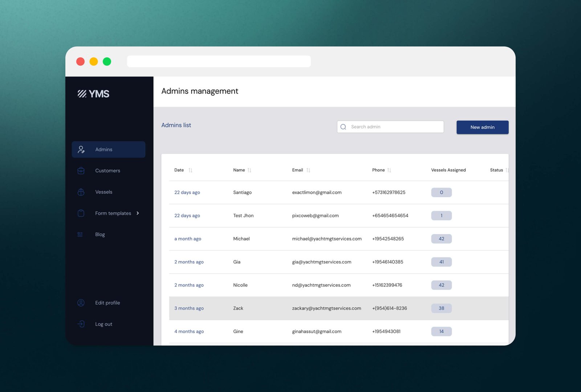Image resolution: width=581 pixels, height=392 pixels.
Task: Click the YMS logo
Action: [93, 94]
